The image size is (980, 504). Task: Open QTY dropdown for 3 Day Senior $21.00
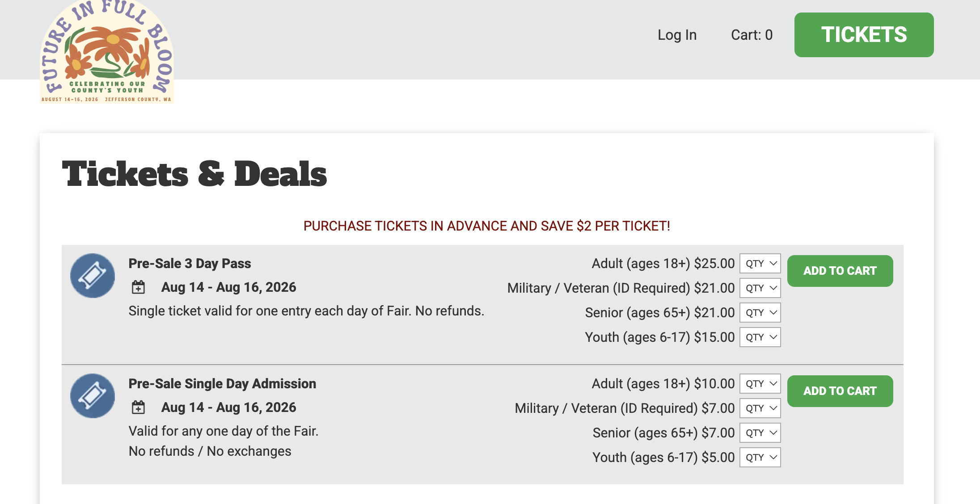760,313
